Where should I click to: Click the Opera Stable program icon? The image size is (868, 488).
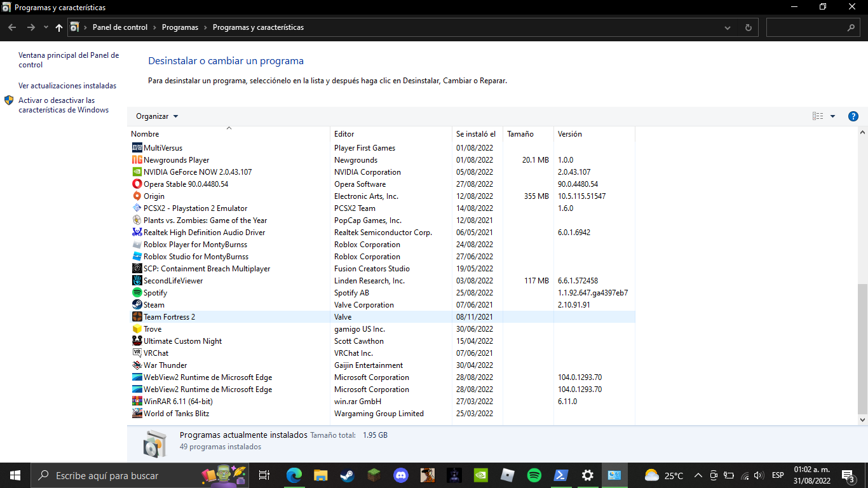137,184
